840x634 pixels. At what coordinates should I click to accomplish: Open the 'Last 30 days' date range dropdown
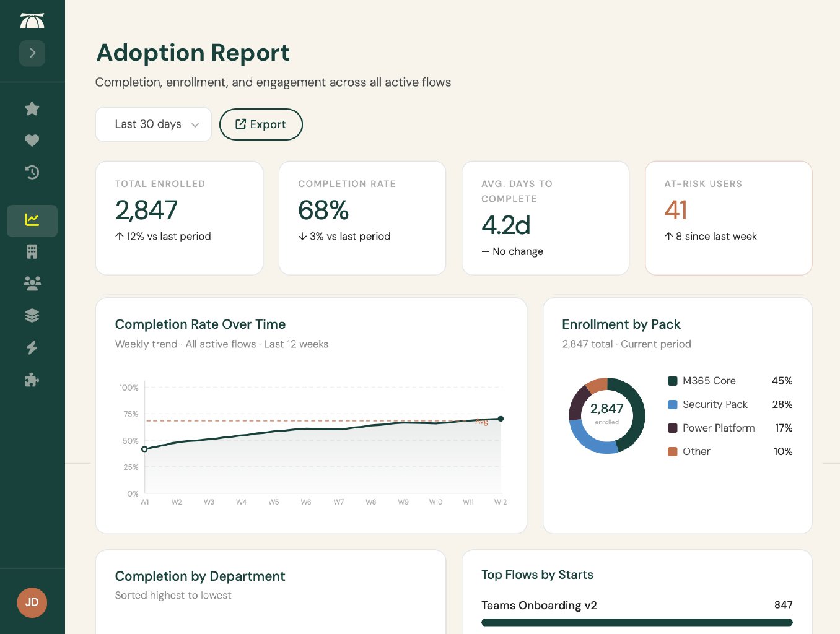[153, 124]
